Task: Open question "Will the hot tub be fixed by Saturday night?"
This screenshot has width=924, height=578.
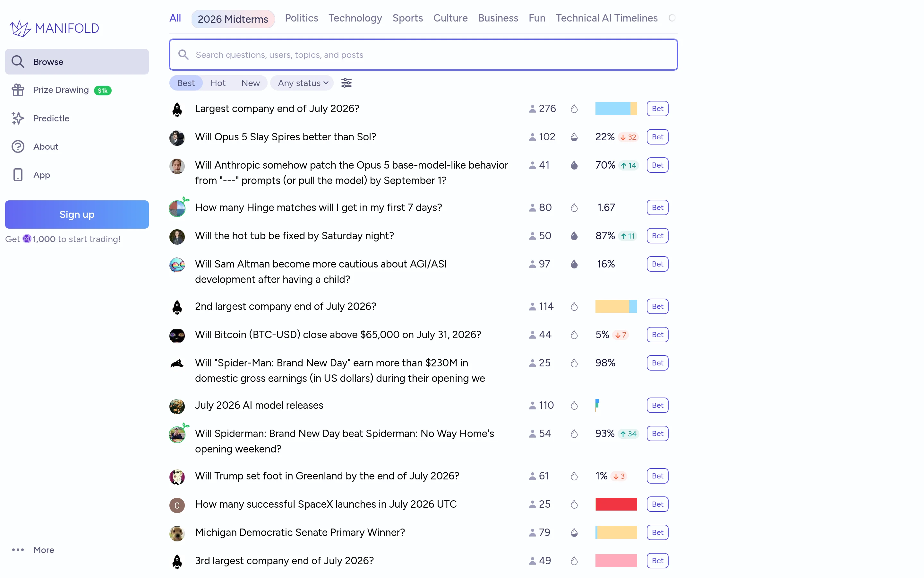Action: click(x=295, y=236)
